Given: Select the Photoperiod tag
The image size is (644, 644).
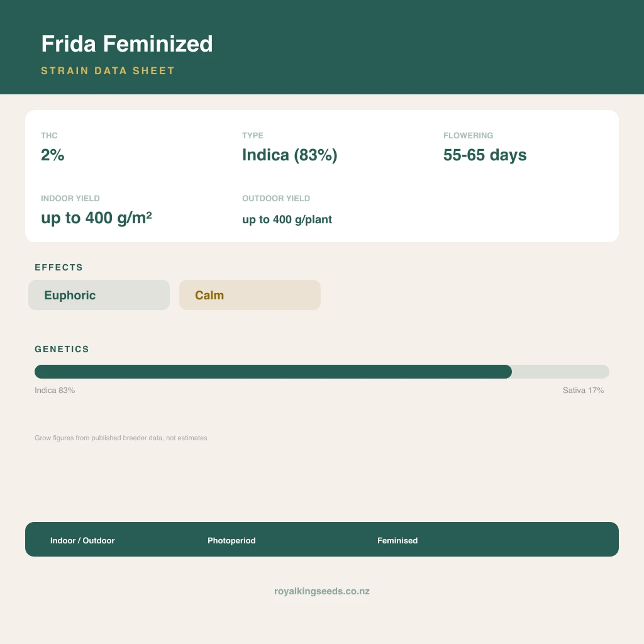Looking at the screenshot, I should click(x=231, y=540).
